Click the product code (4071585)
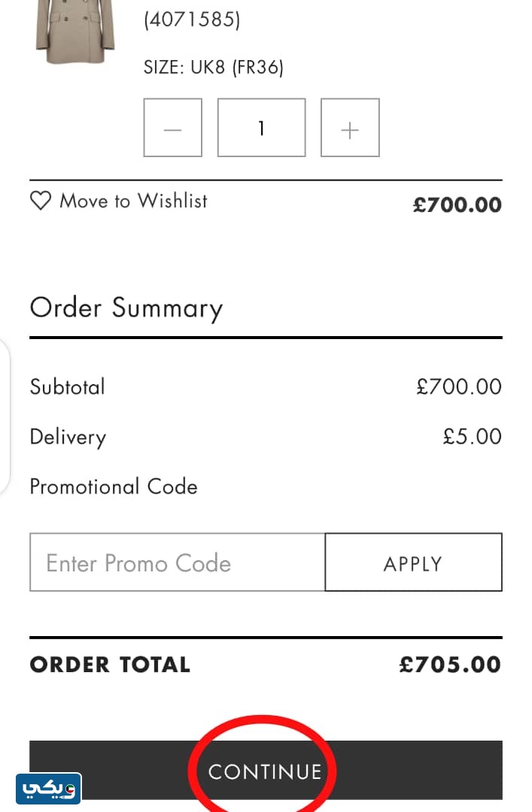 [192, 20]
